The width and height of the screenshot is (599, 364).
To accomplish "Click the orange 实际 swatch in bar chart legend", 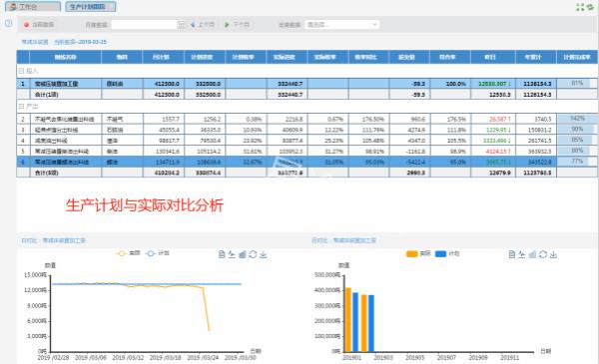I will pos(411,253).
